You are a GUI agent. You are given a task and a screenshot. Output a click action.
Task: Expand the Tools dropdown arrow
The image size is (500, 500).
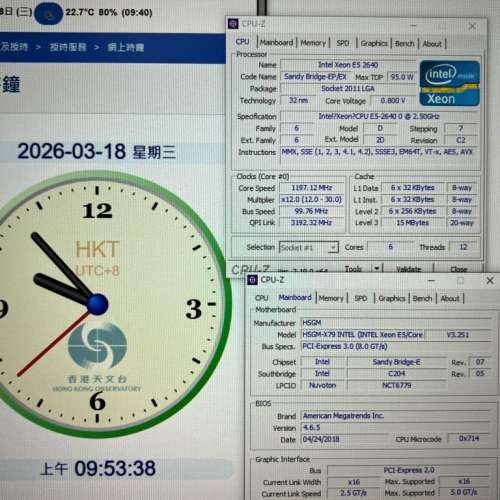[377, 269]
